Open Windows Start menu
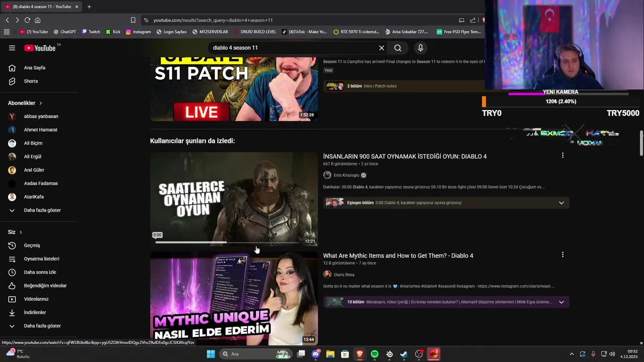The image size is (644, 362). (x=211, y=354)
